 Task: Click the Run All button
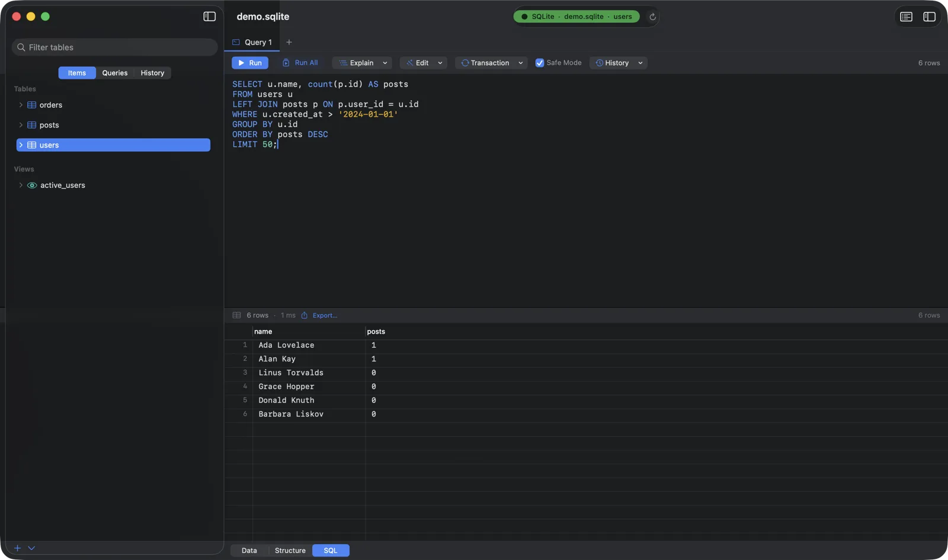(x=300, y=63)
